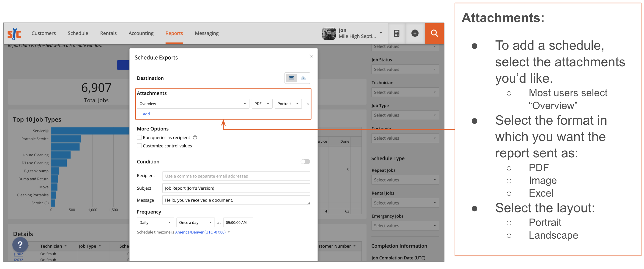Click the help icon beside Run queries
Viewport: 644px width, 269px height.
click(195, 137)
